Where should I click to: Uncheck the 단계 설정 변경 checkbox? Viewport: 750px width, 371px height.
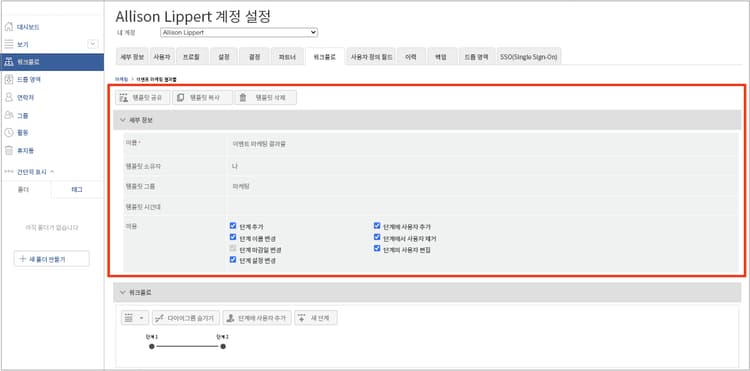tap(233, 260)
